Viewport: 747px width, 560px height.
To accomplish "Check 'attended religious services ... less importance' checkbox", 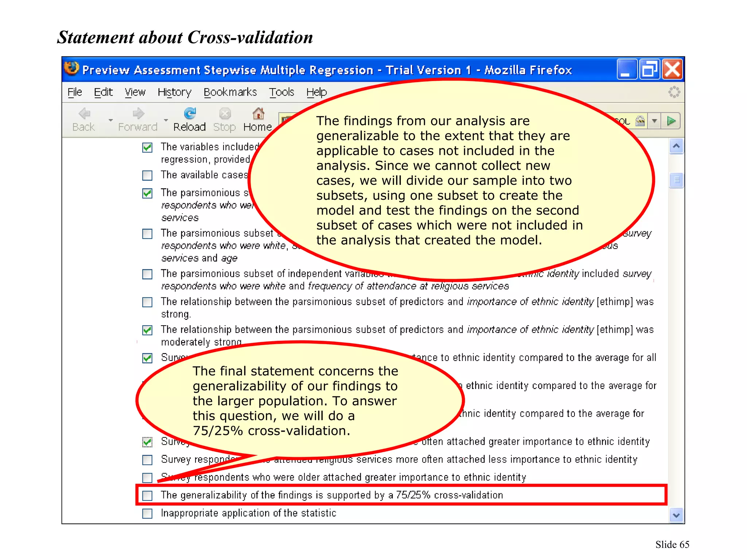I will [x=147, y=460].
